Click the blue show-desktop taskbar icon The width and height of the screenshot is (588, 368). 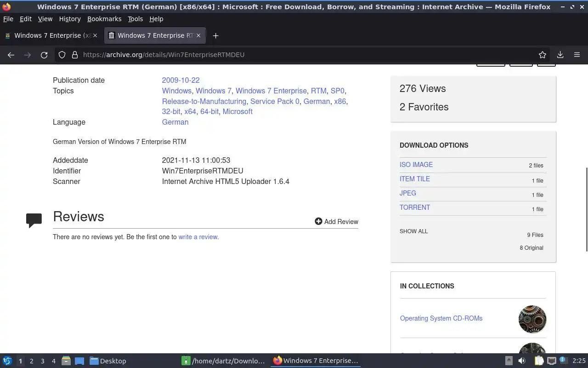click(79, 361)
